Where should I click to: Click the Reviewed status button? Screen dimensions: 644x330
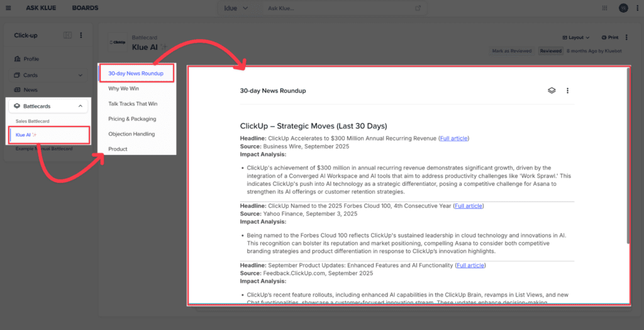(x=551, y=51)
